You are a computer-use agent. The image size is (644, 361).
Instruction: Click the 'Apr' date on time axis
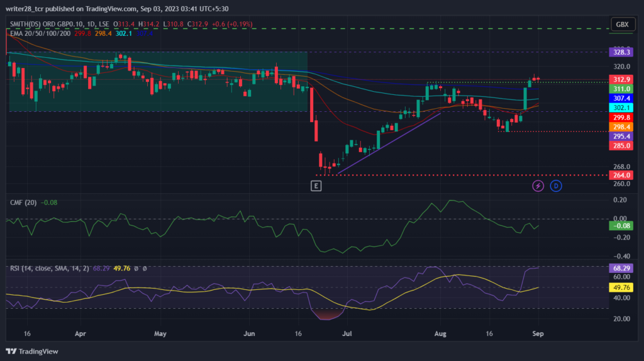click(x=80, y=333)
